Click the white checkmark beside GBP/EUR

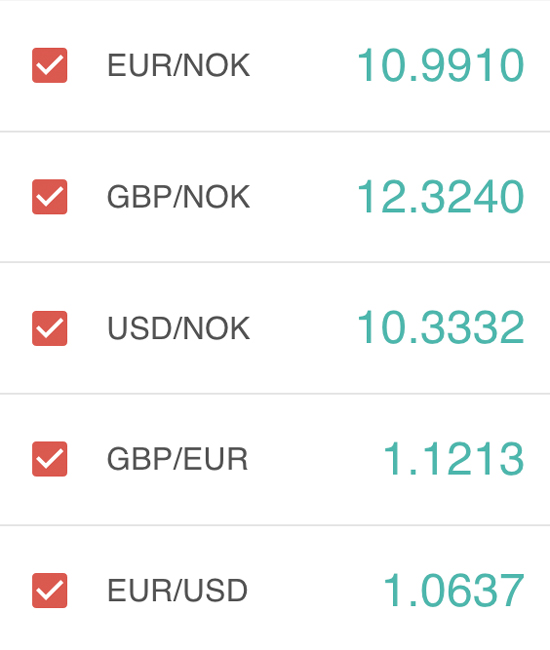tap(50, 459)
